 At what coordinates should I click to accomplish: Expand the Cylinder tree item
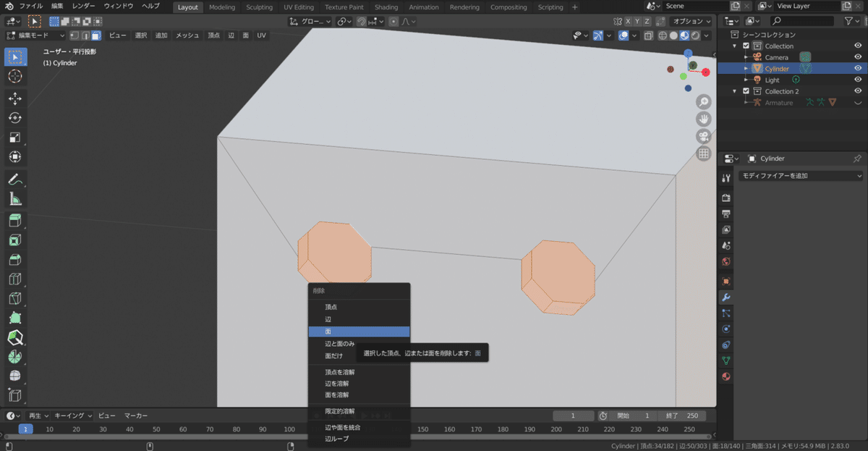coord(746,69)
